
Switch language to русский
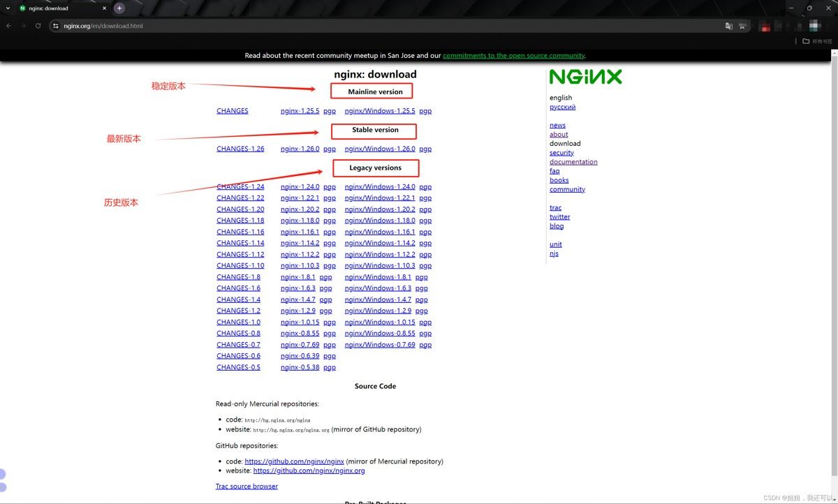coord(562,107)
